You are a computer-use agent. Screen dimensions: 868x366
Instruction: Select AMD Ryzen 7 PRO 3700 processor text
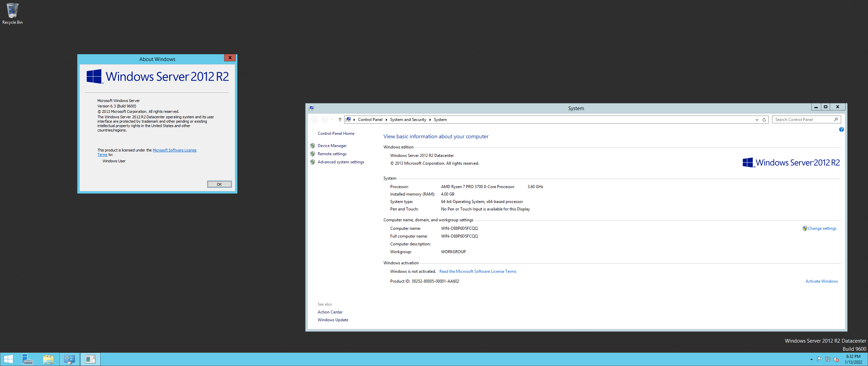[x=477, y=187]
